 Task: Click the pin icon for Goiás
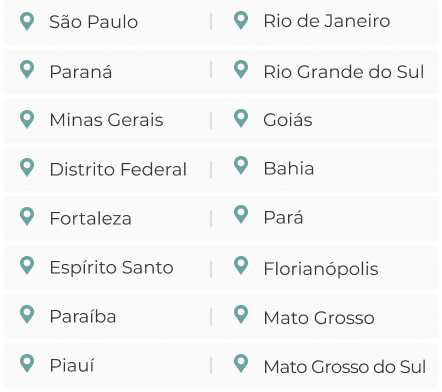pyautogui.click(x=241, y=118)
